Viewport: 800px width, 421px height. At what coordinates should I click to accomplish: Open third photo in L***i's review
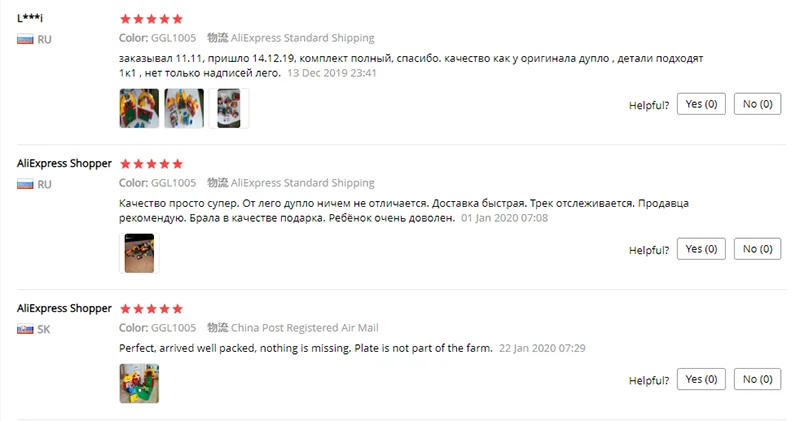click(x=229, y=108)
